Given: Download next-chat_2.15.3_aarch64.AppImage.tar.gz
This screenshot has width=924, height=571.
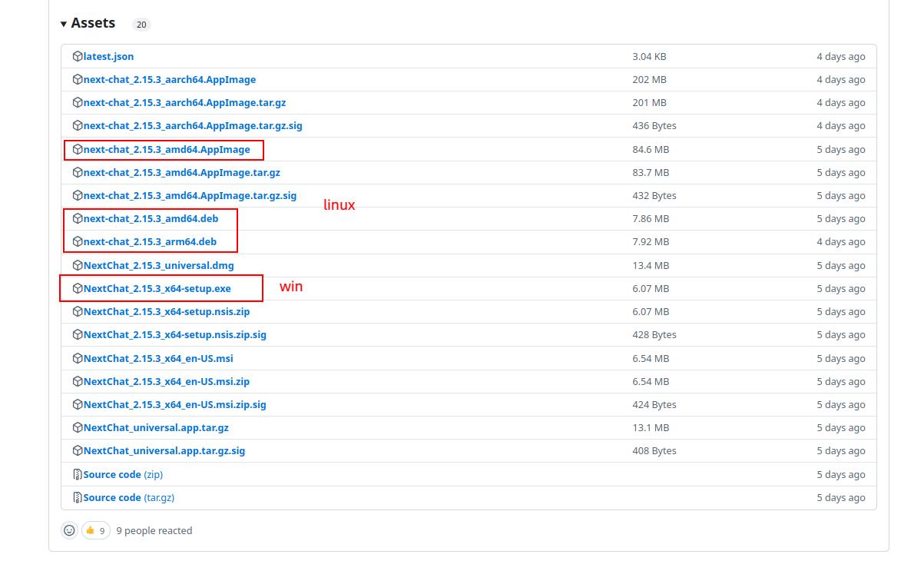Looking at the screenshot, I should [184, 102].
